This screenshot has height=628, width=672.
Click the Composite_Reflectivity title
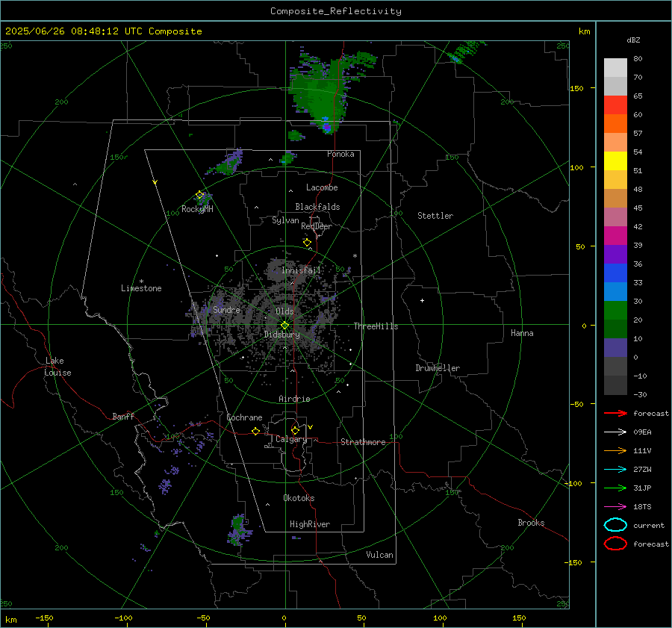click(x=336, y=11)
